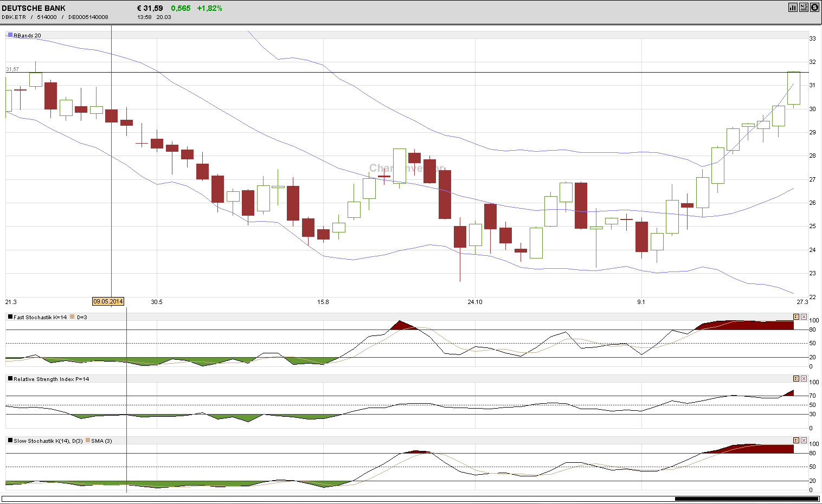Toggle the D=3 legend swatch in Fast Stochastik
The height and width of the screenshot is (504, 822).
tap(71, 316)
